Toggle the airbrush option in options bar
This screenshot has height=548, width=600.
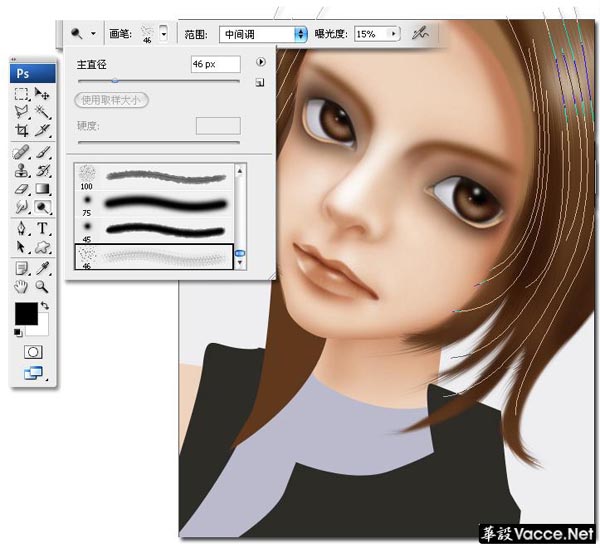pos(420,34)
